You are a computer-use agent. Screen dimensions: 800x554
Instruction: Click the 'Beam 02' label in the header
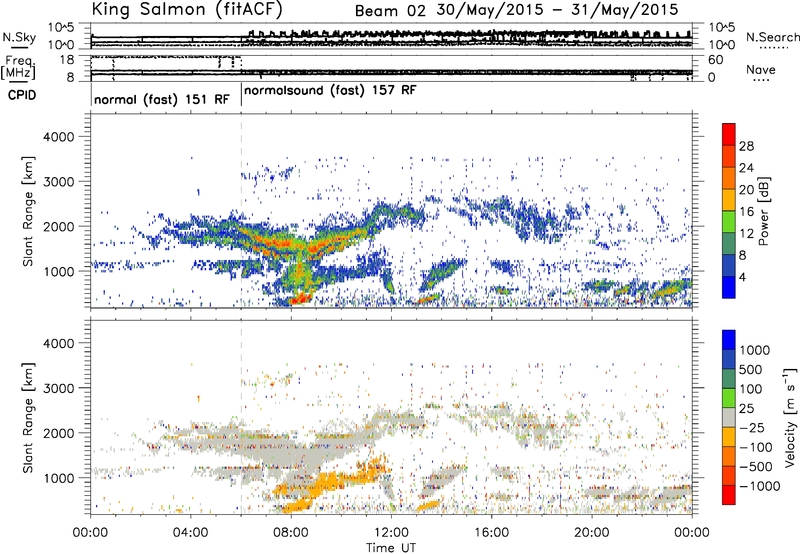pyautogui.click(x=390, y=11)
